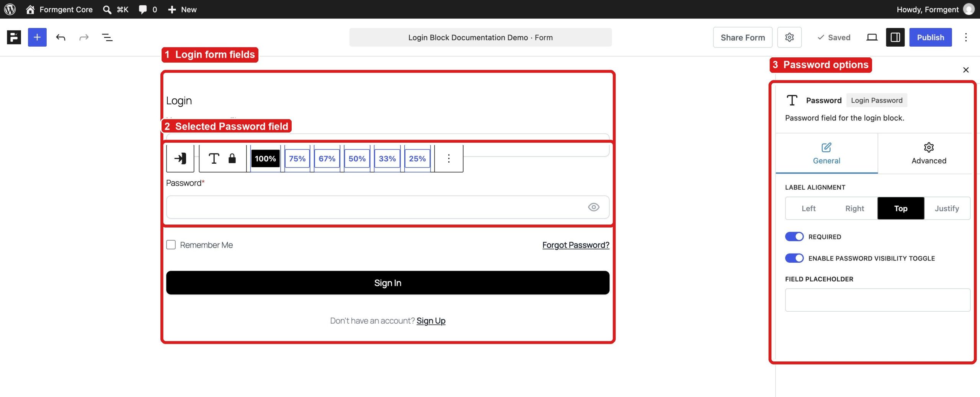Open form settings gear in header

coord(789,37)
